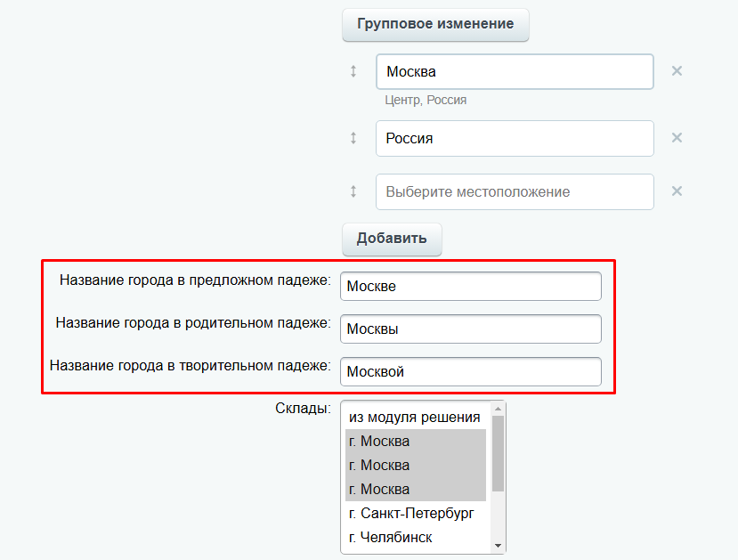The width and height of the screenshot is (738, 560).
Task: Remove the empty location row
Action: click(677, 191)
